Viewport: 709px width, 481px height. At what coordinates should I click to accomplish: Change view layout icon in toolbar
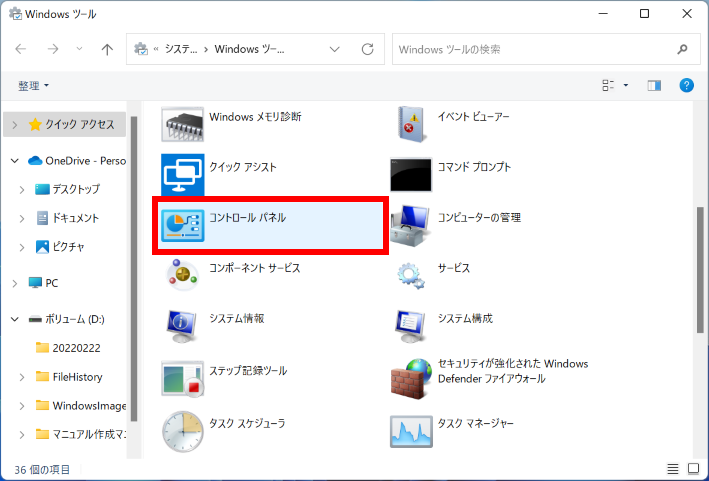[608, 85]
